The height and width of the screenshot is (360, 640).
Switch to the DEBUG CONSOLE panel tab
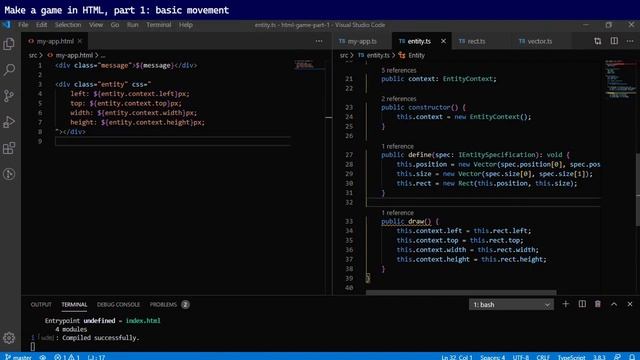(x=118, y=304)
